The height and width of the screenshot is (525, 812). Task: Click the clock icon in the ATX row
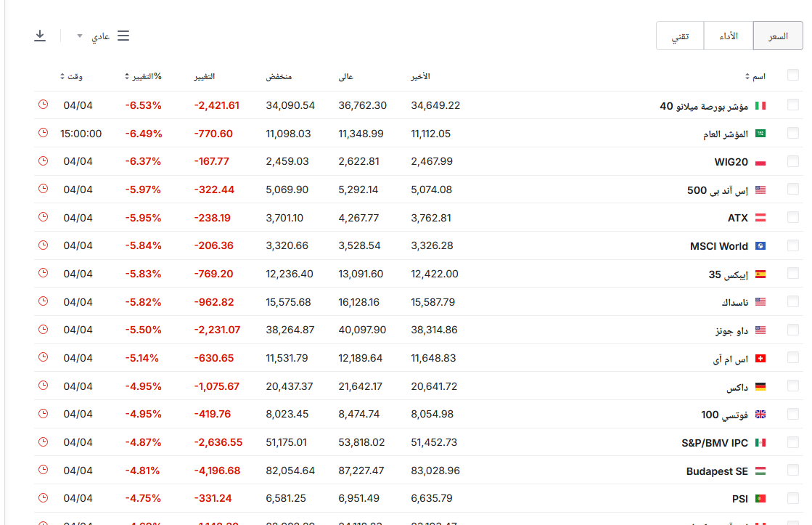(x=43, y=217)
